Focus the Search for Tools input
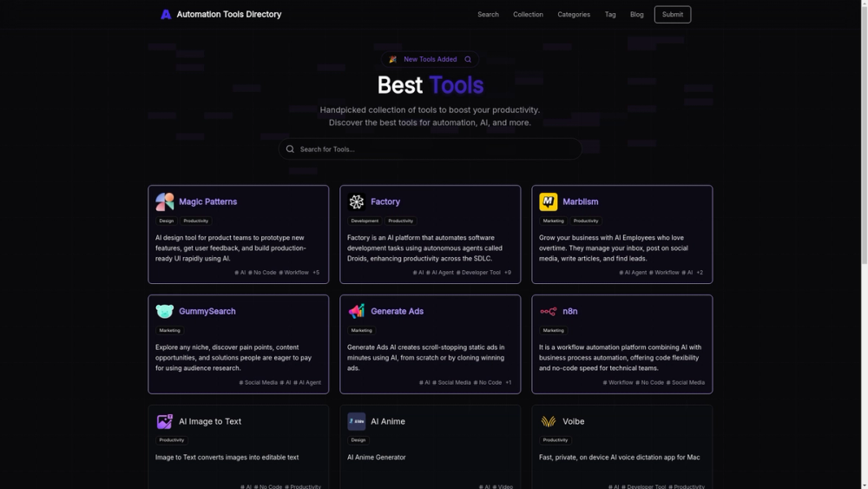This screenshot has height=489, width=868. [x=431, y=149]
